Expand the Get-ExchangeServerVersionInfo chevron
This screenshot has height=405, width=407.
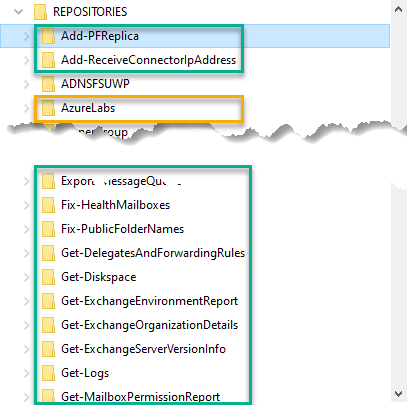27,349
